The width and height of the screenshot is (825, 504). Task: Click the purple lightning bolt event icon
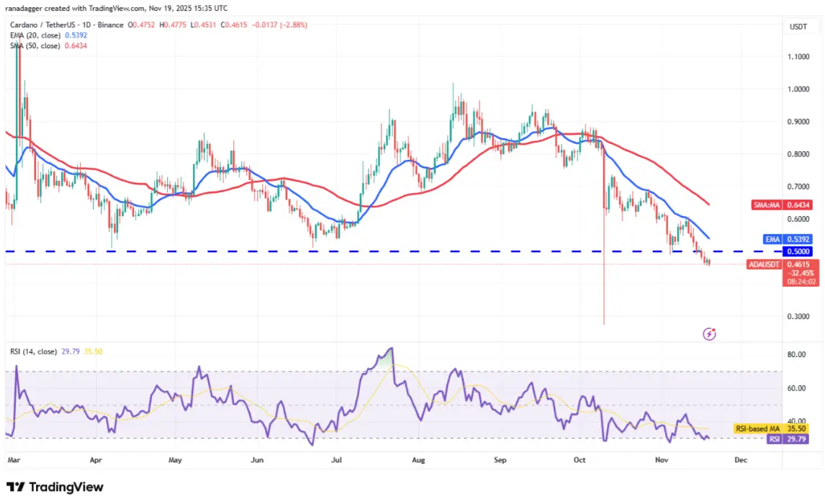[709, 334]
